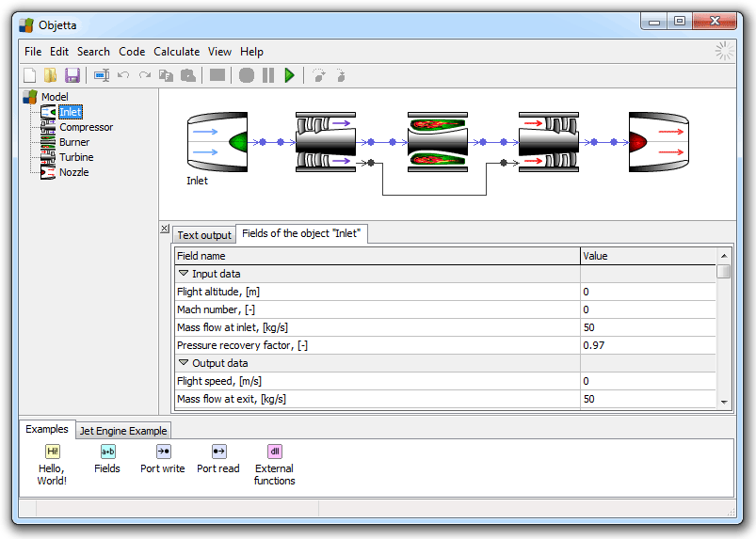Click the Rename object toolbar icon
756x539 pixels.
click(x=101, y=75)
